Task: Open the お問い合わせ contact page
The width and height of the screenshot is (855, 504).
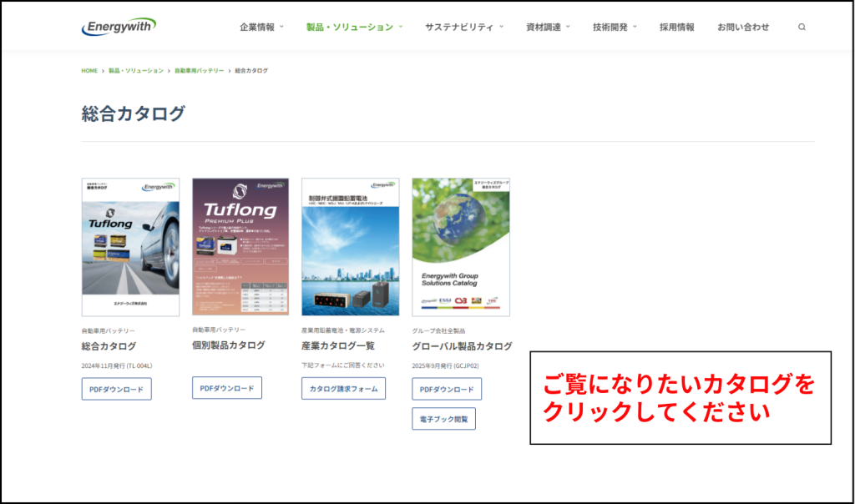Action: click(x=743, y=27)
